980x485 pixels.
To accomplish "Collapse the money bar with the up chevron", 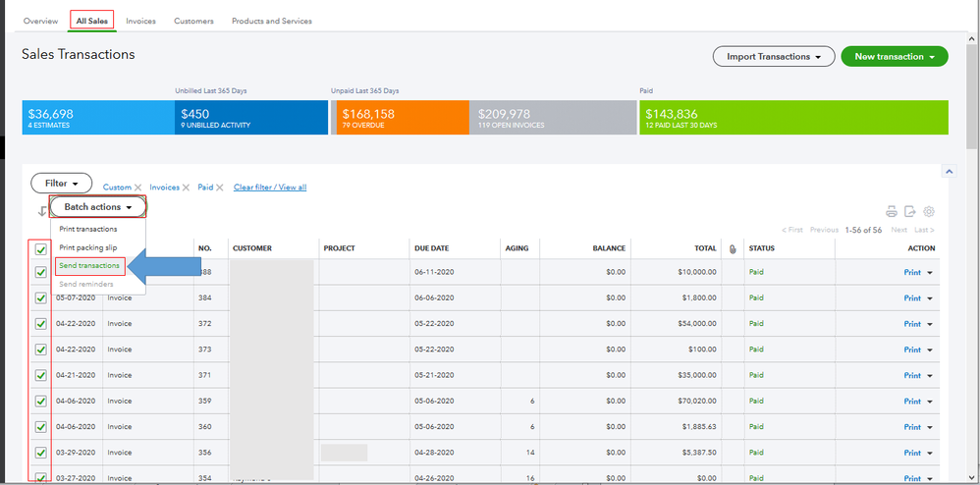I will click(950, 172).
